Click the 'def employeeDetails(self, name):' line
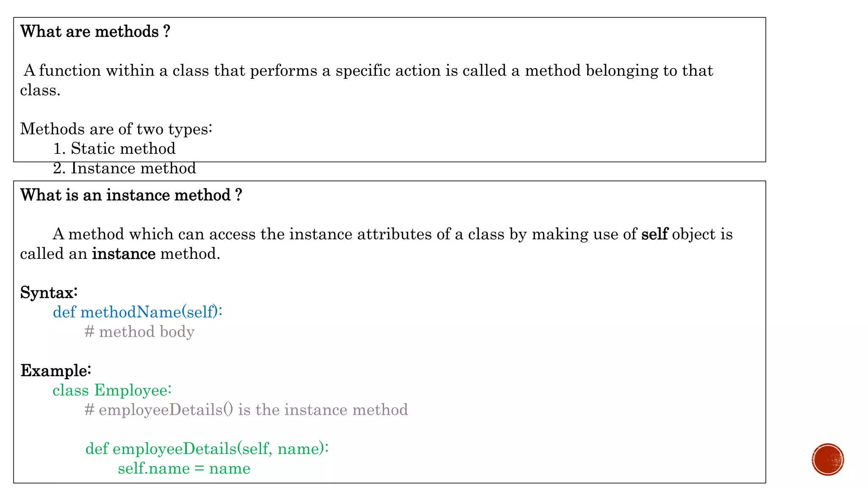The width and height of the screenshot is (868, 488). coord(207,449)
